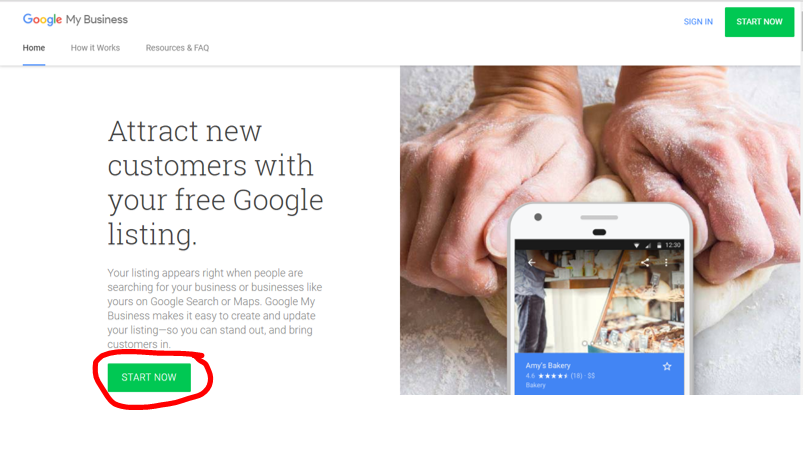803x451 pixels.
Task: Click the bakery photo in phone screen
Action: (x=599, y=301)
